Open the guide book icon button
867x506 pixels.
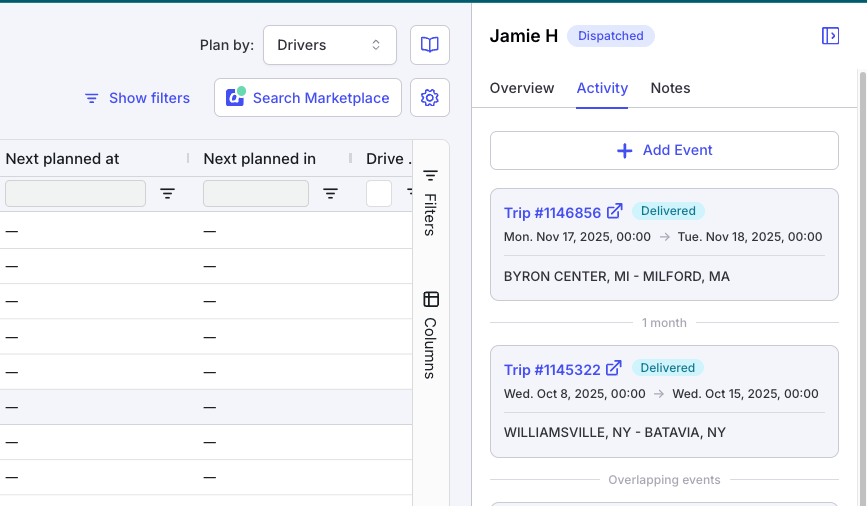[x=430, y=45]
